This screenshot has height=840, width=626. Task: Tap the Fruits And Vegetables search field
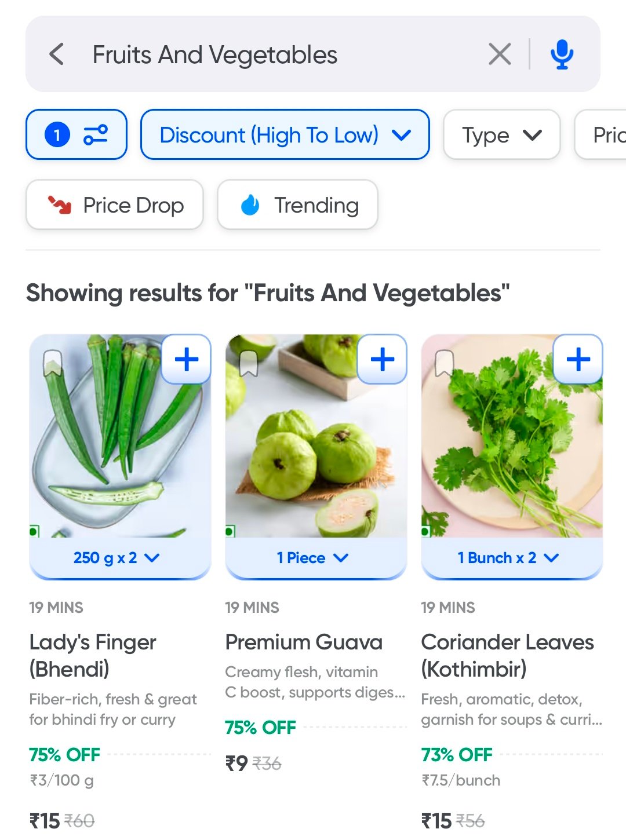pos(278,55)
